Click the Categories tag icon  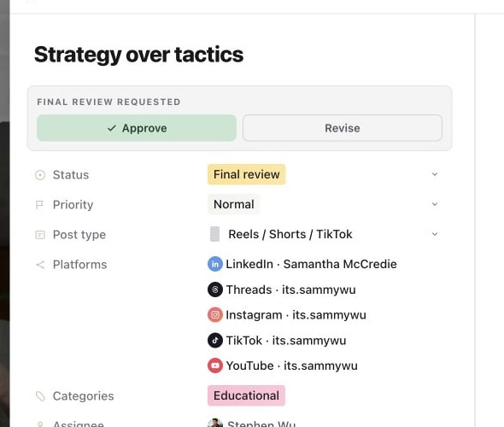(x=40, y=396)
